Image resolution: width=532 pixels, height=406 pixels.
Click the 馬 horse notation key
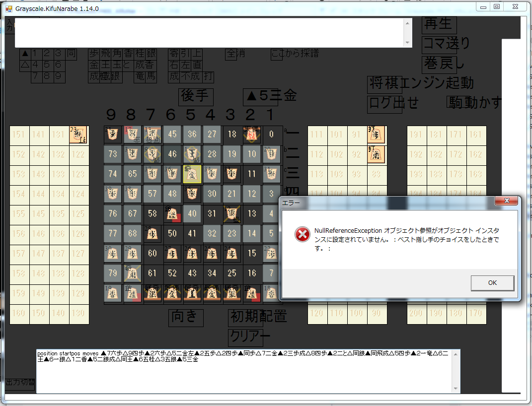click(151, 77)
